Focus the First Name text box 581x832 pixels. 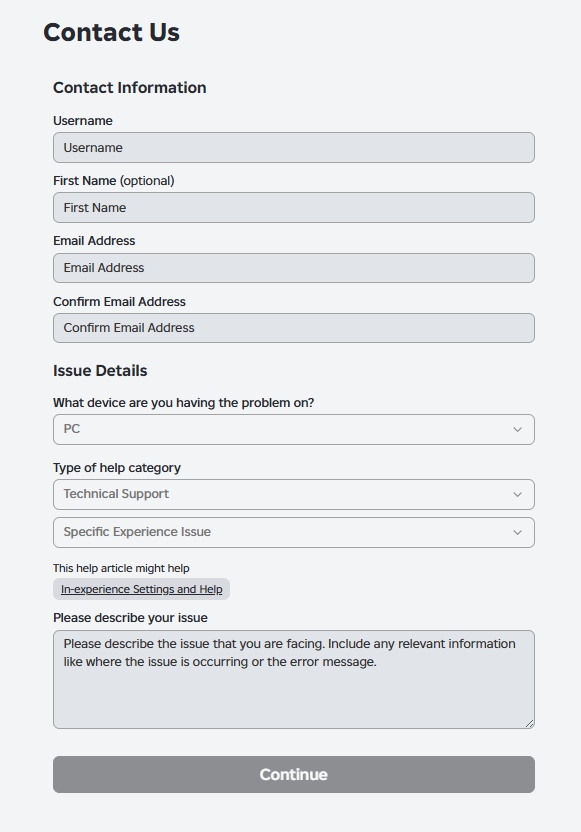pos(293,207)
